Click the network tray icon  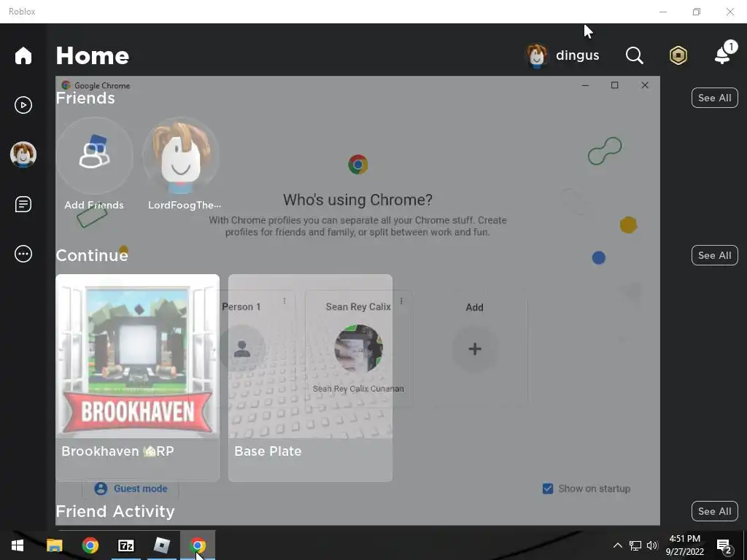point(635,545)
